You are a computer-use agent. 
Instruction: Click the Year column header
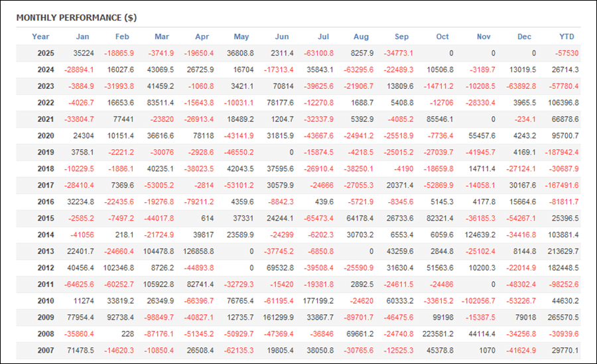click(40, 36)
